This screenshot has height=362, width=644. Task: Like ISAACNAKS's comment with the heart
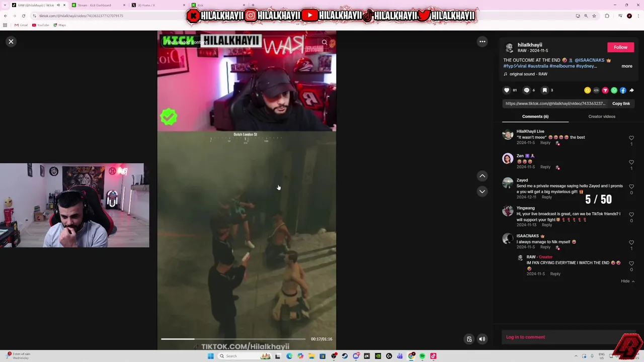(x=631, y=242)
